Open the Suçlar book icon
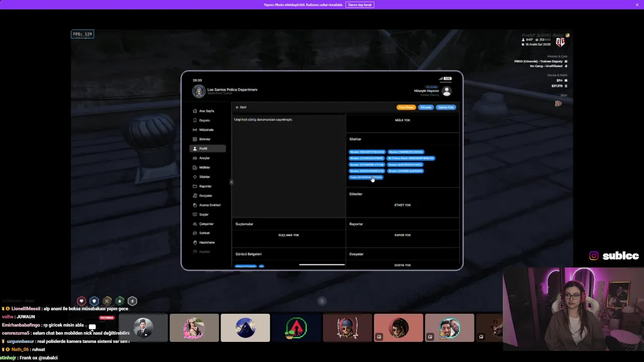The height and width of the screenshot is (362, 644). 195,214
